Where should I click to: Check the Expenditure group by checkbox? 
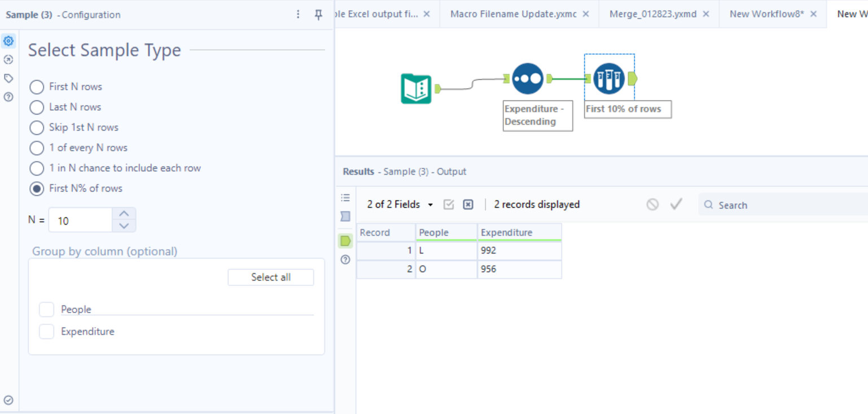[x=46, y=332]
